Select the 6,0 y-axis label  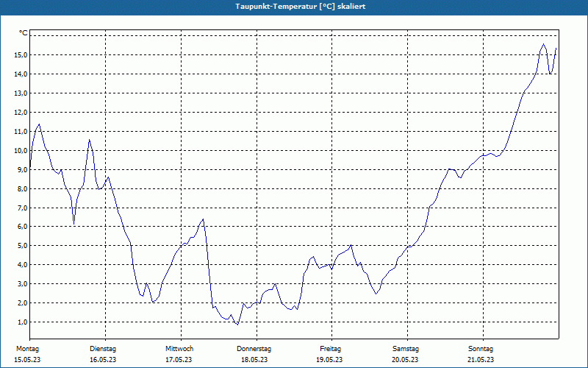tap(22, 227)
